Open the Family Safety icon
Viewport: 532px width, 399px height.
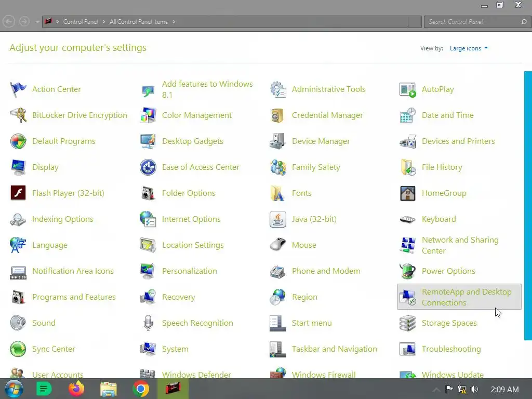pyautogui.click(x=278, y=167)
